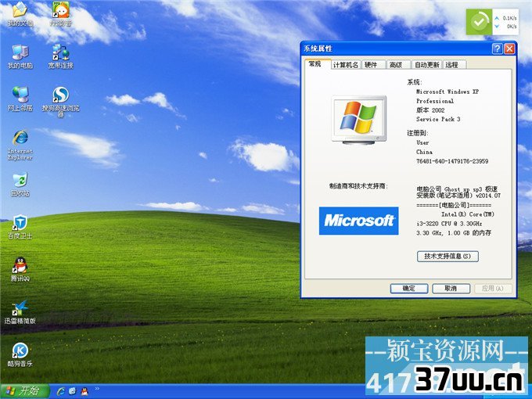Open the 开始 Start menu
Screen dimensions: 532x399
tap(25, 391)
